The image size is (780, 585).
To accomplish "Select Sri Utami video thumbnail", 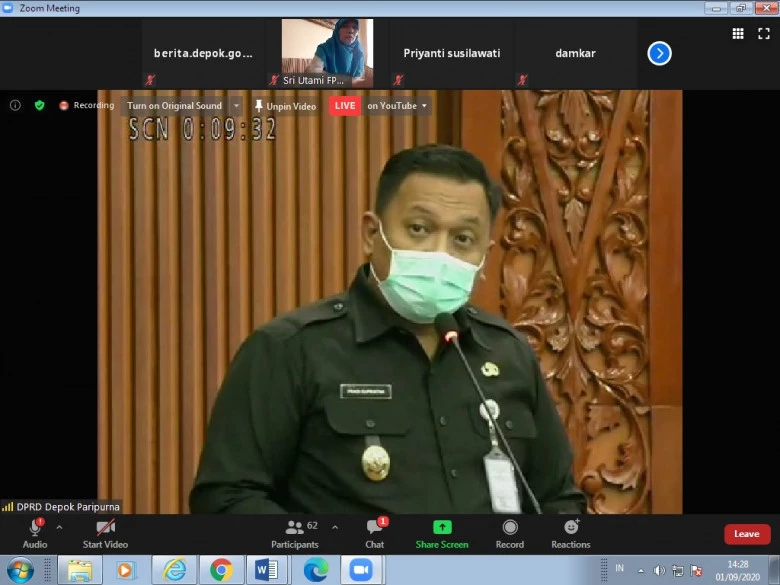I will (327, 53).
